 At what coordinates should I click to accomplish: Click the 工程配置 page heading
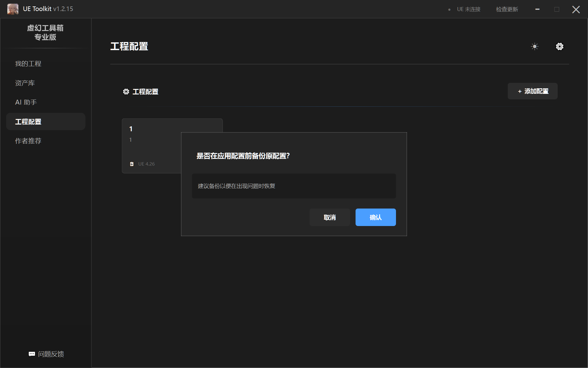(129, 47)
